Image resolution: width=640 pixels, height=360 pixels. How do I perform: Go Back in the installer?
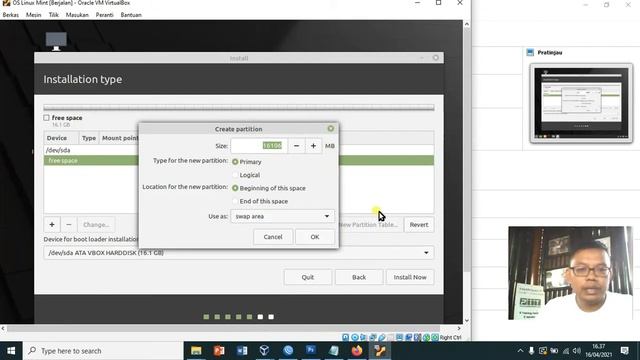click(359, 277)
